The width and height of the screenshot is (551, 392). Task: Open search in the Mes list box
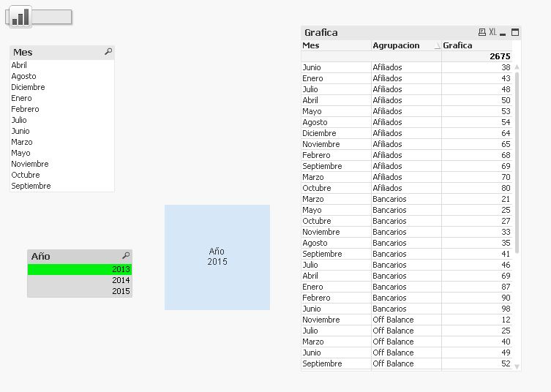click(x=108, y=52)
